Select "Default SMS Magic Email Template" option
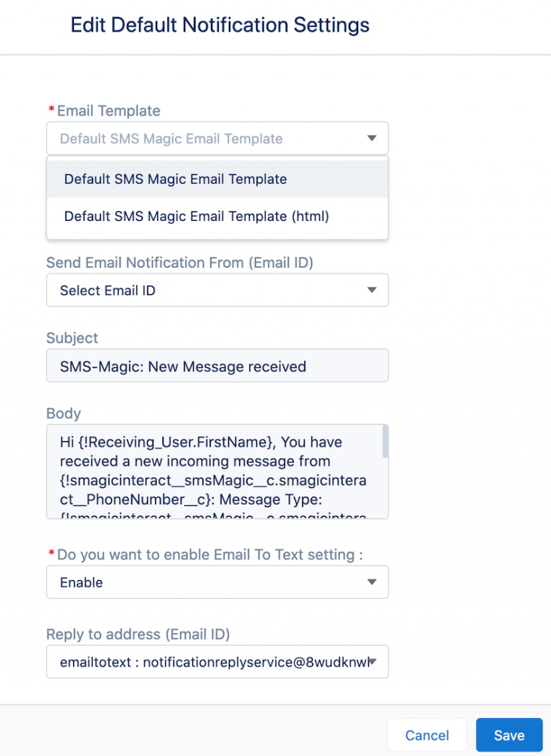The width and height of the screenshot is (551, 756). 176,179
